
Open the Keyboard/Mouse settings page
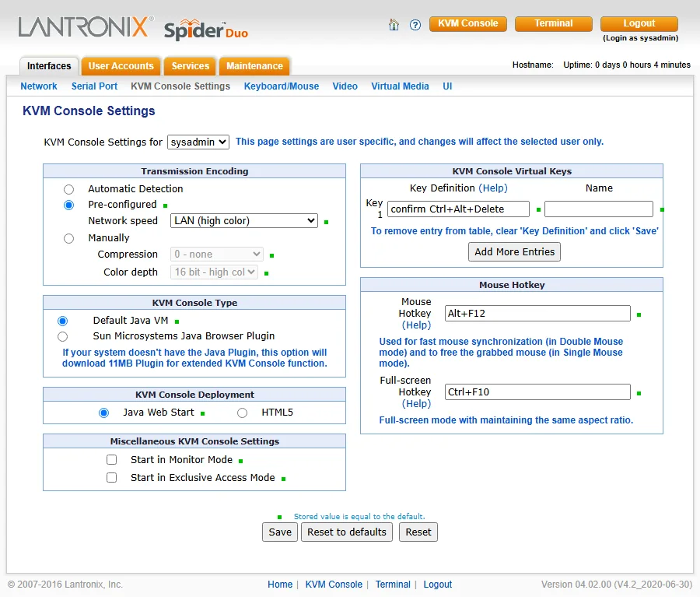coord(282,86)
